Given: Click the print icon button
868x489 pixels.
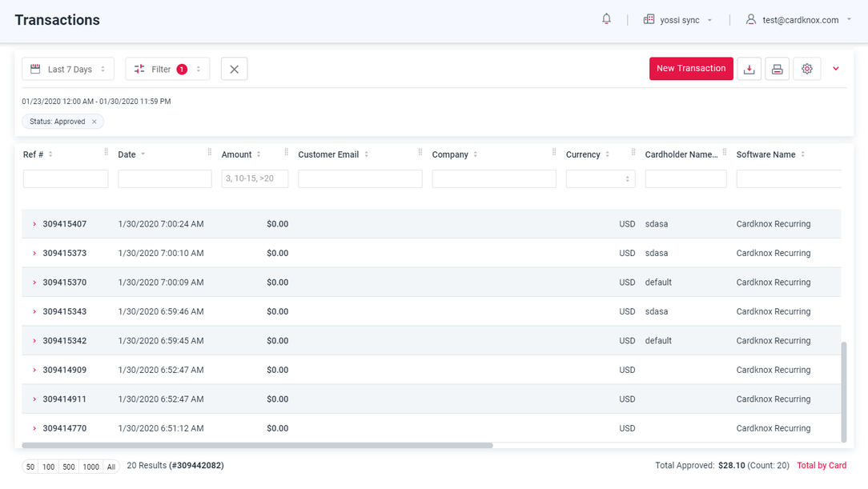Looking at the screenshot, I should pyautogui.click(x=777, y=69).
